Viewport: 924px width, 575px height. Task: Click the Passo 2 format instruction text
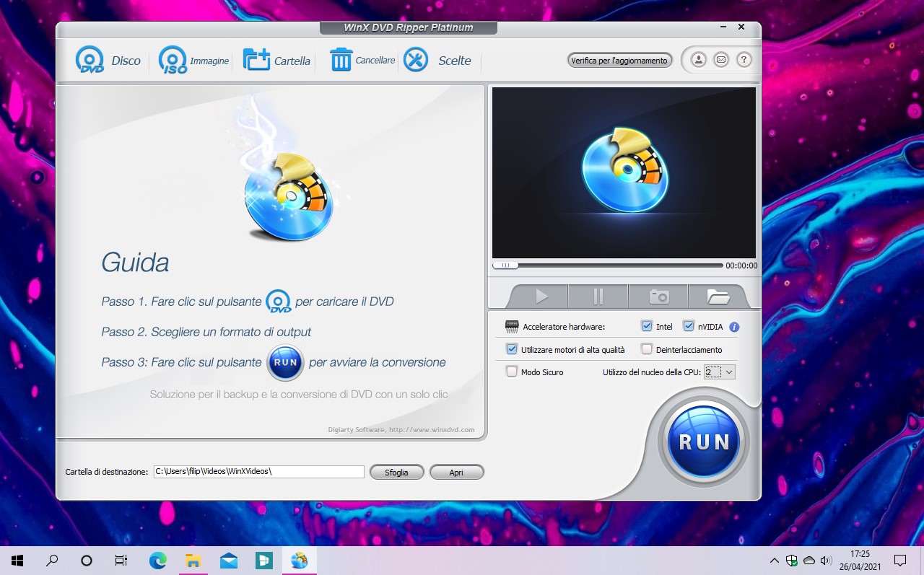pos(206,332)
